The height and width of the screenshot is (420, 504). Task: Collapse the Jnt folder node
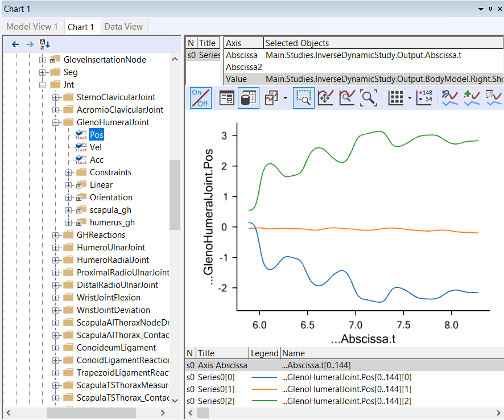point(42,85)
